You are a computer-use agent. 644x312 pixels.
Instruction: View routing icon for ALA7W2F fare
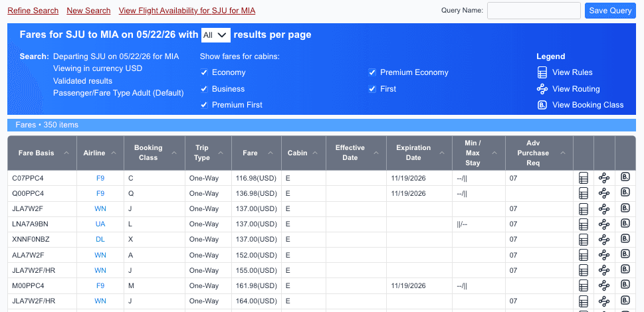[x=604, y=255]
